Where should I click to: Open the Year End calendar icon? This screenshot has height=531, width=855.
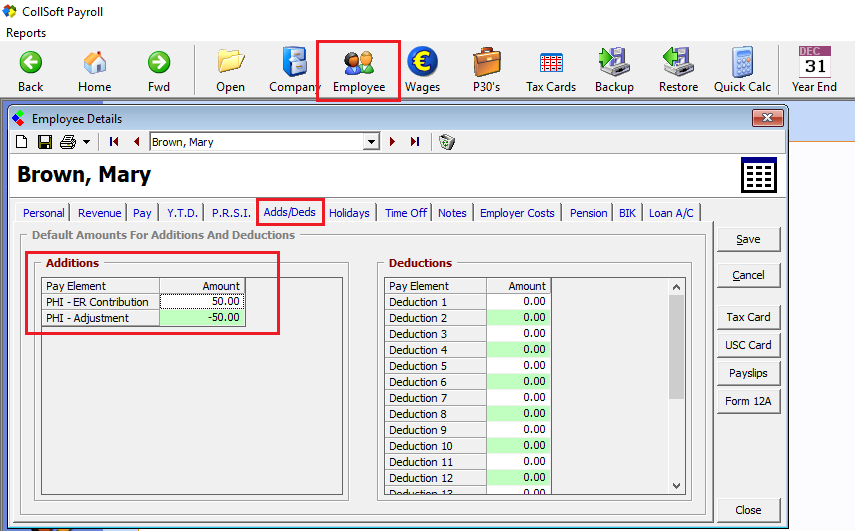(814, 69)
